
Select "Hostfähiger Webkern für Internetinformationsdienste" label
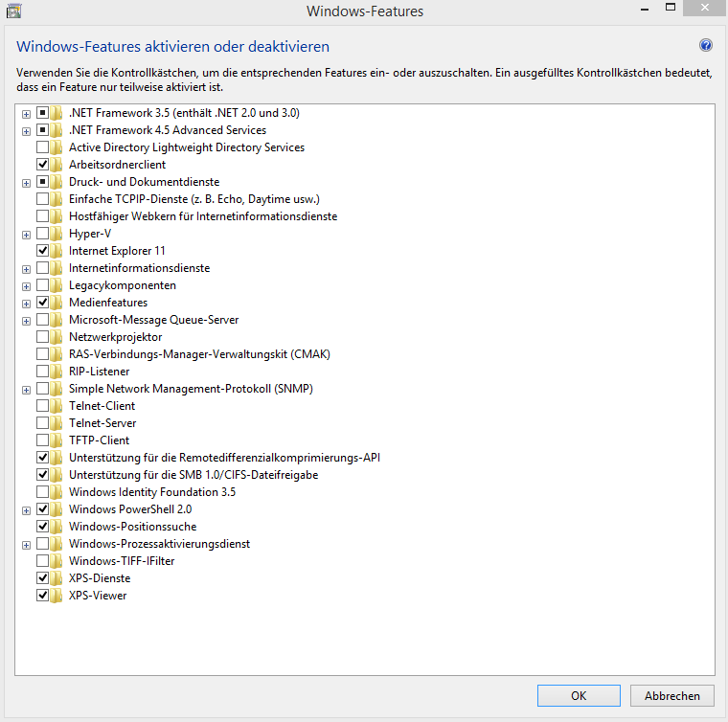(x=203, y=216)
